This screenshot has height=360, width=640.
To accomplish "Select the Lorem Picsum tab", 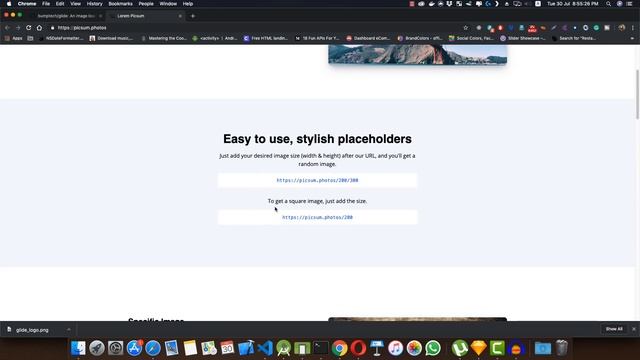I will pyautogui.click(x=143, y=16).
